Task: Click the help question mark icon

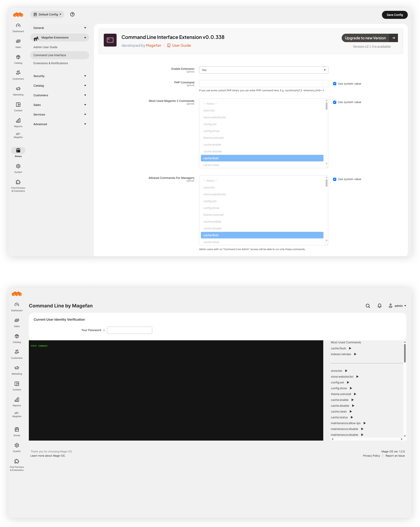Action: 72,14
